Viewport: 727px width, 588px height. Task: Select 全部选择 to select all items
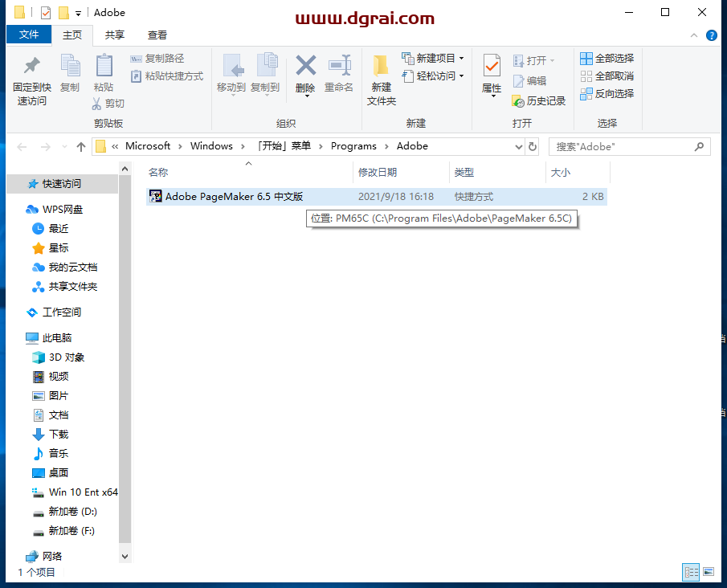point(607,57)
